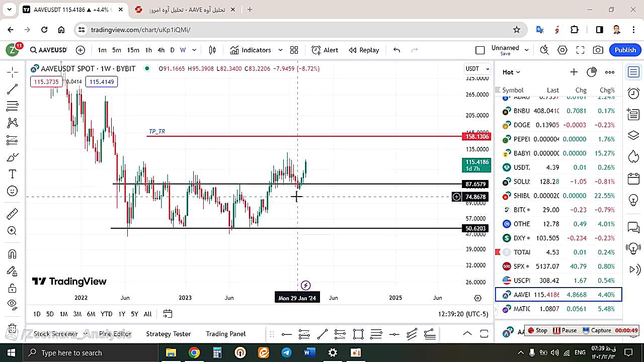Open watchlist more options menu
The image size is (644, 362).
610,72
